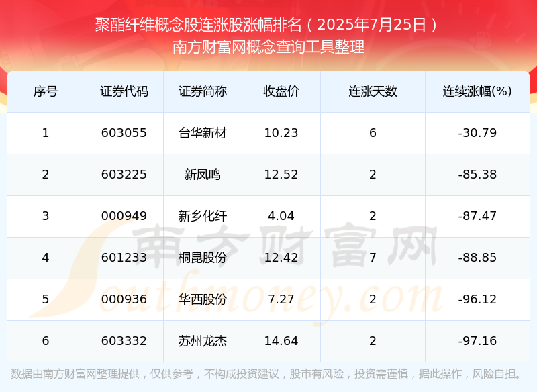Select stock code 603332
The width and height of the screenshot is (537, 392).
pos(124,341)
